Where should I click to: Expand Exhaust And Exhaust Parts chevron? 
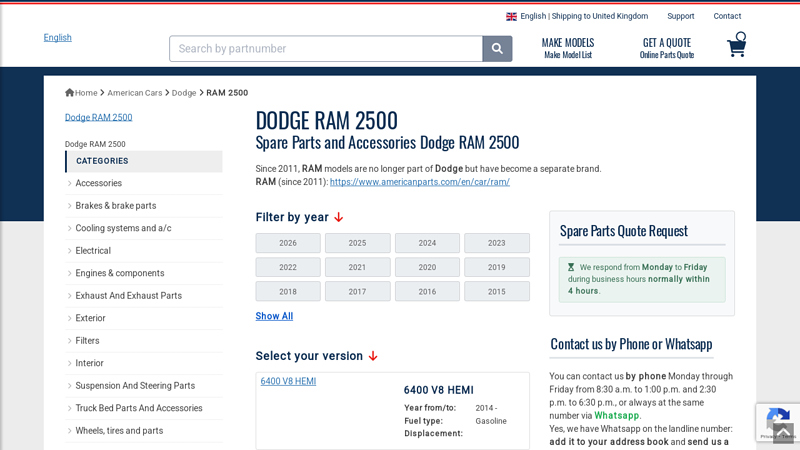(x=69, y=295)
